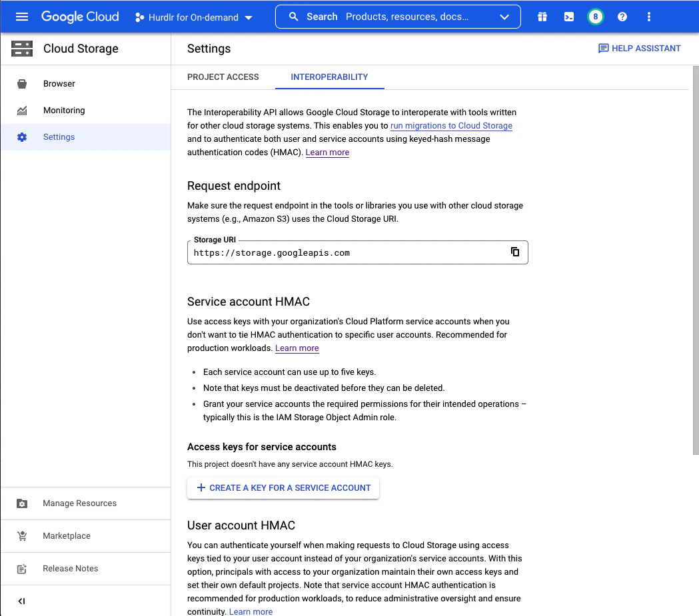Image resolution: width=699 pixels, height=616 pixels.
Task: Expand the search bar dropdown chevron
Action: tap(504, 17)
